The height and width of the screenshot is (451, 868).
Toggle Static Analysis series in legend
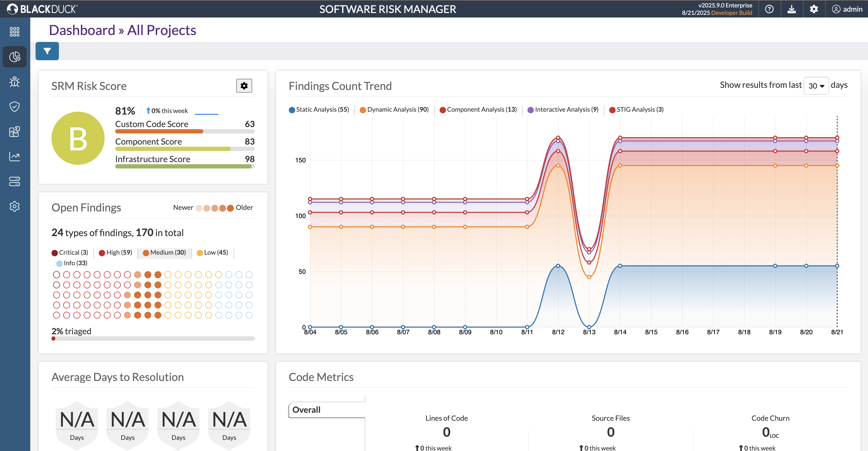(x=319, y=110)
